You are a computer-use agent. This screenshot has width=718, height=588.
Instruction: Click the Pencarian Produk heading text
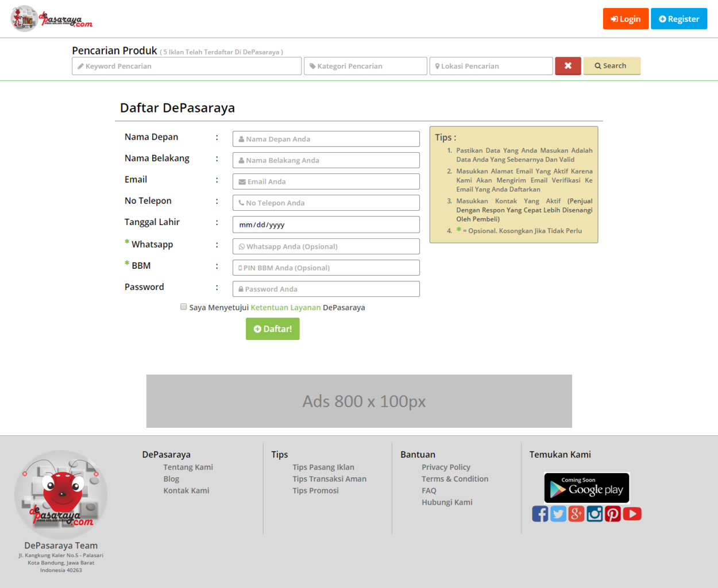(x=114, y=51)
